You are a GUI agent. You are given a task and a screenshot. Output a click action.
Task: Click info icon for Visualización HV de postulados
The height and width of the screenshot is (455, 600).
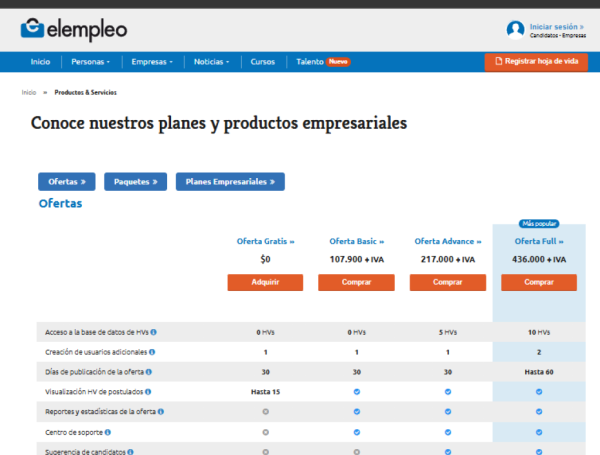[148, 391]
